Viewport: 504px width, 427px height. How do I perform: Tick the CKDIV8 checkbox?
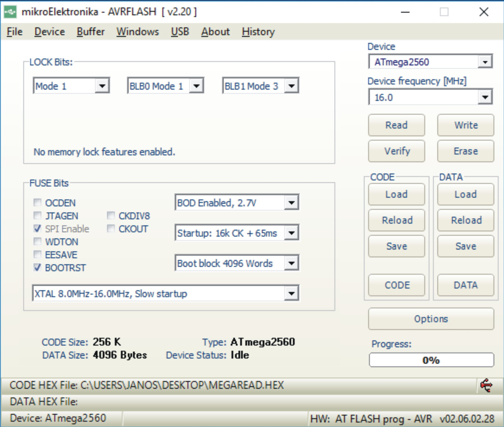[111, 215]
